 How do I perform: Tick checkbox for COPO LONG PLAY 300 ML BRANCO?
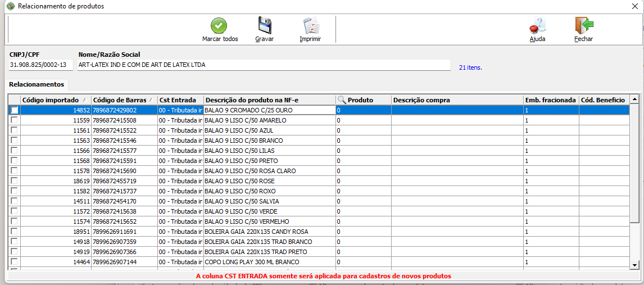pyautogui.click(x=15, y=261)
